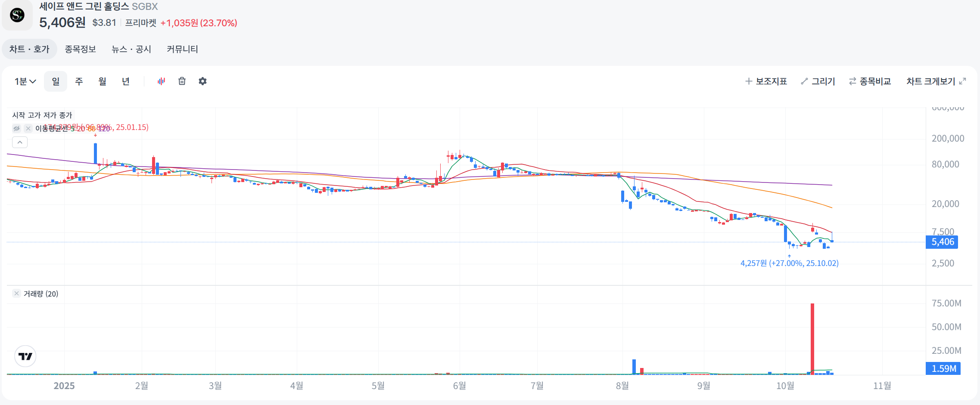The image size is (980, 405).
Task: Click the TradingView logo badge
Action: [25, 356]
